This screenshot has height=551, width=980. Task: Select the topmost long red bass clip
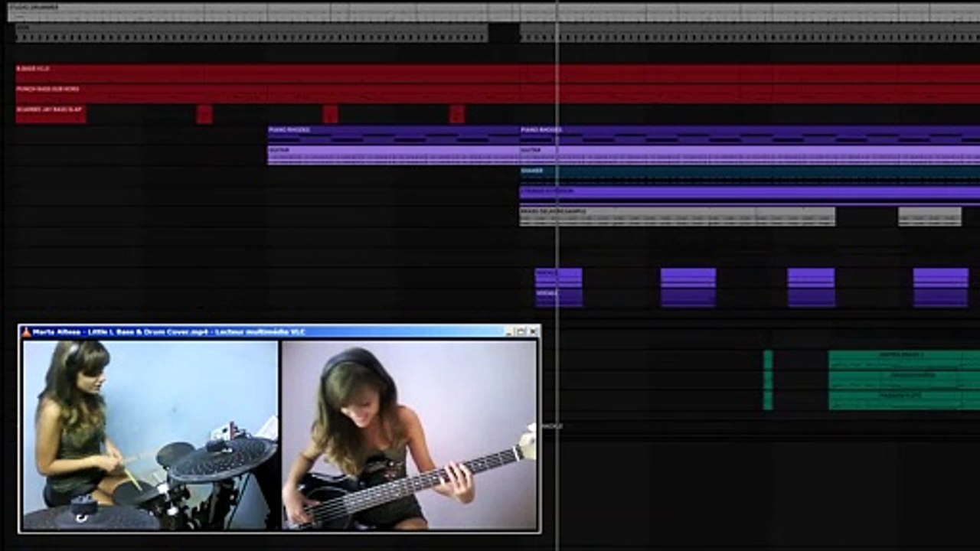click(498, 73)
